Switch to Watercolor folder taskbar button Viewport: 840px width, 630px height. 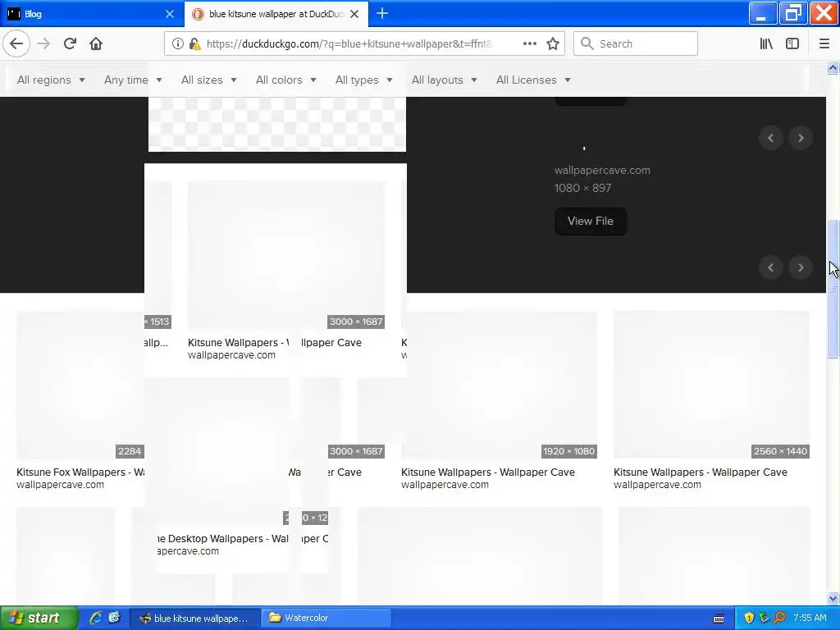[328, 618]
